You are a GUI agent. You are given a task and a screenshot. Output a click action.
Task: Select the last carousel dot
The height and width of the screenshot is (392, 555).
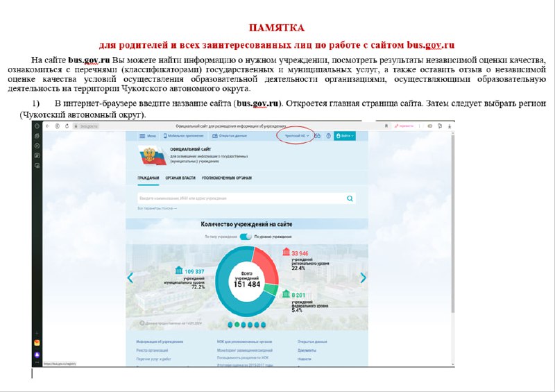(263, 325)
